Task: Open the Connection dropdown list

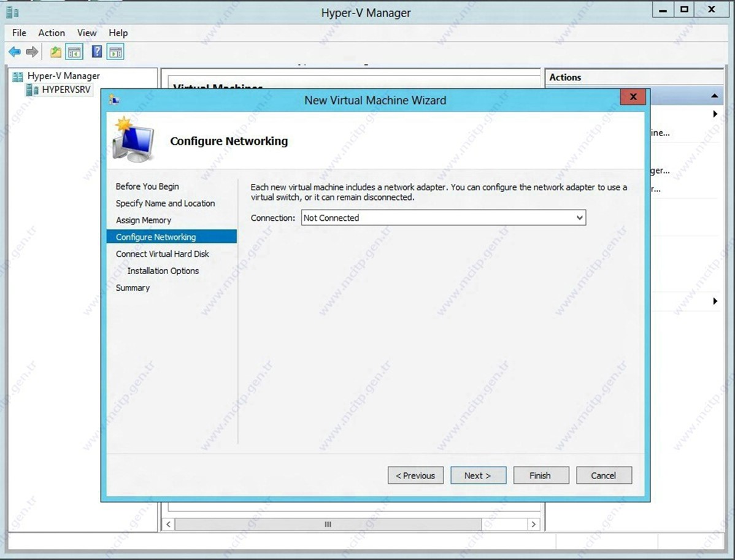Action: click(444, 218)
